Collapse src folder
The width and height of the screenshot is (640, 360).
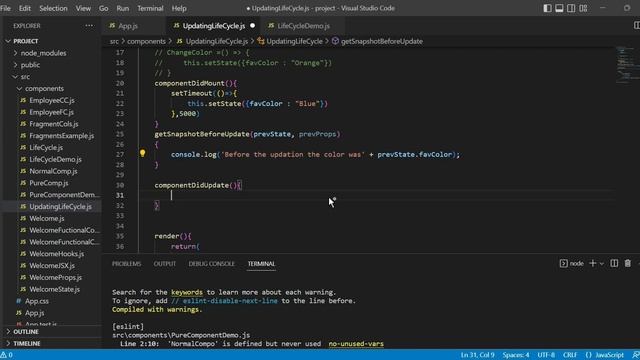pos(25,77)
